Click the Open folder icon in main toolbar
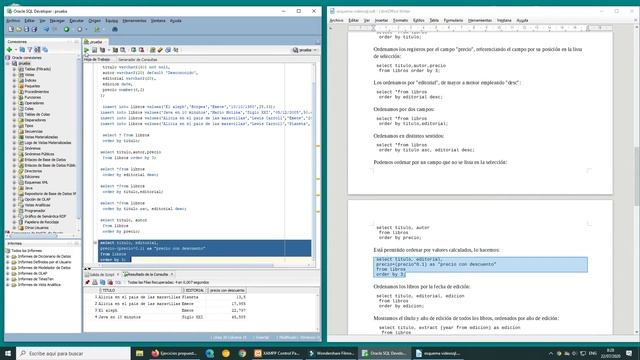 click(x=19, y=29)
